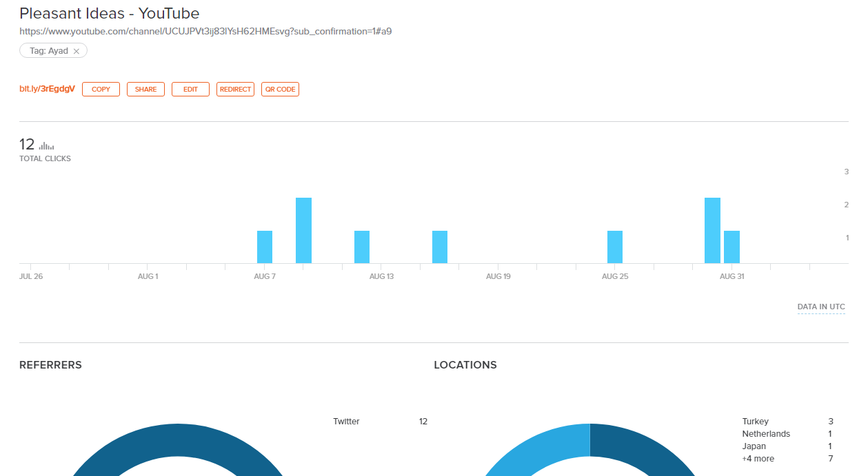Select Japan in the locations list
The image size is (868, 476).
pyautogui.click(x=754, y=446)
